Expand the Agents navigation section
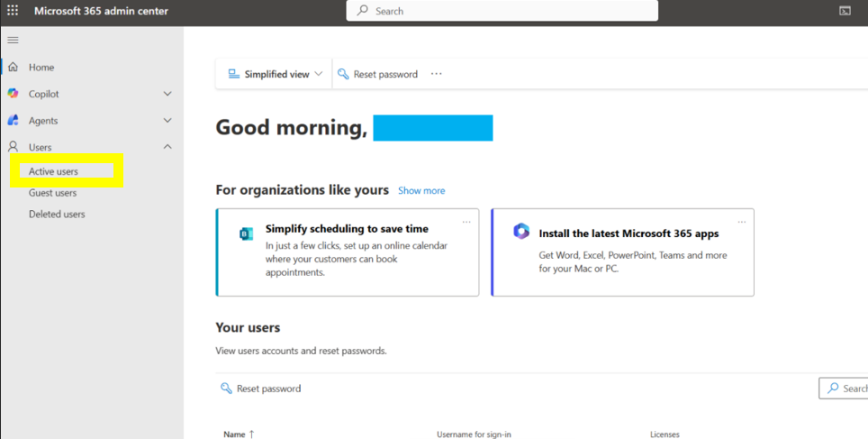Image resolution: width=868 pixels, height=439 pixels. [167, 121]
